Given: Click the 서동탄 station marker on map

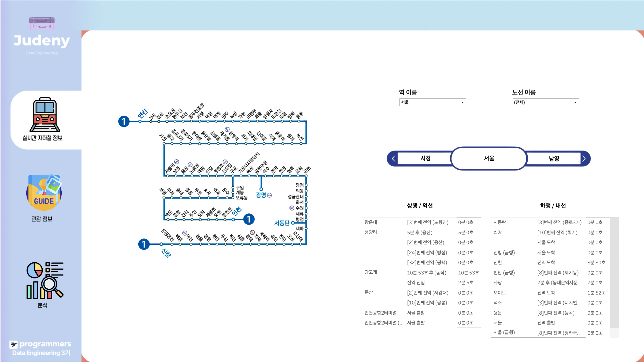Looking at the screenshot, I should (x=293, y=223).
